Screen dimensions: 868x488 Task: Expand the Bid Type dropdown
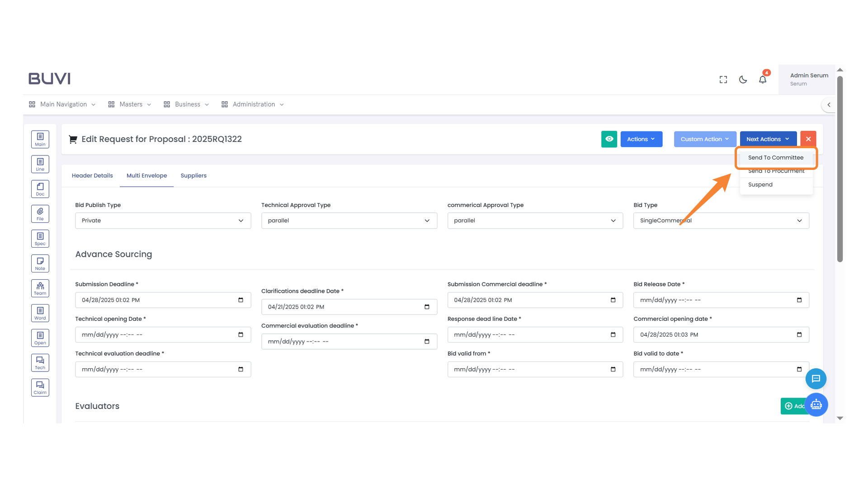click(721, 221)
